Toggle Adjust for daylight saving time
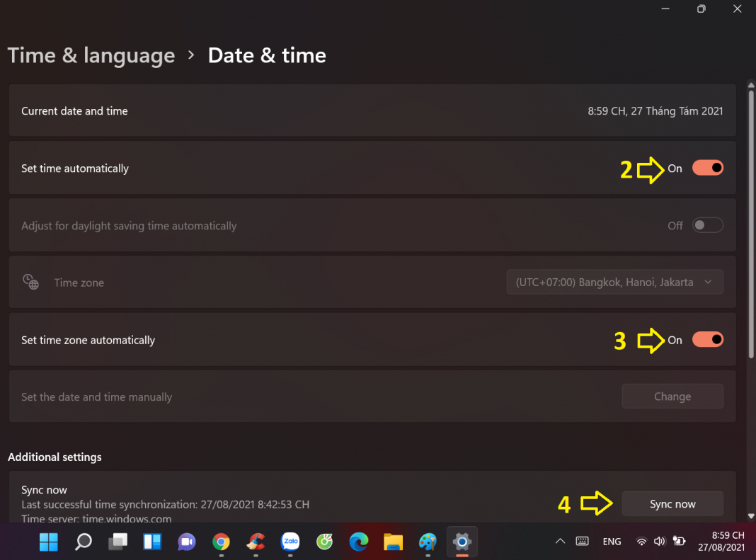 (x=707, y=225)
